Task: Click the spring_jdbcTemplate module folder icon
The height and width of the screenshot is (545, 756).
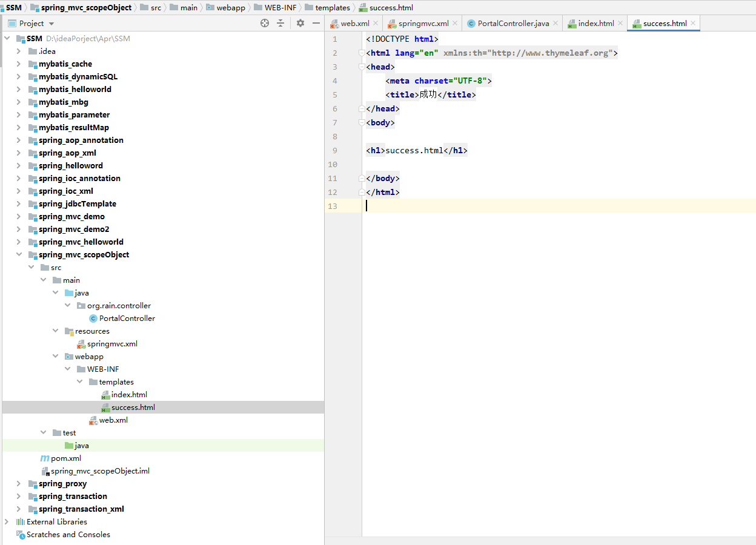Action: click(33, 204)
